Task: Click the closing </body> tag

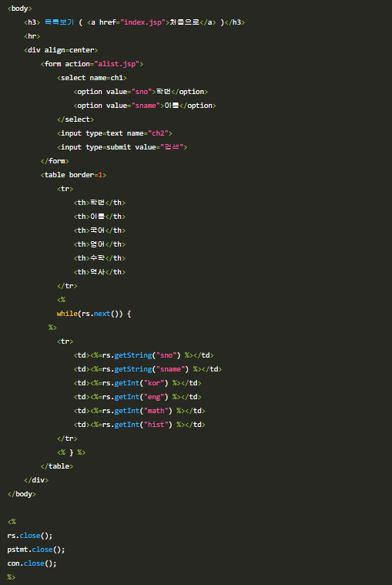Action: point(22,493)
